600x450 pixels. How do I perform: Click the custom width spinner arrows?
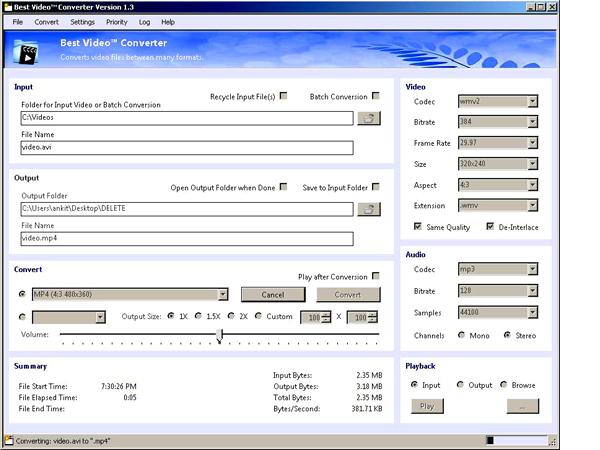[x=326, y=317]
